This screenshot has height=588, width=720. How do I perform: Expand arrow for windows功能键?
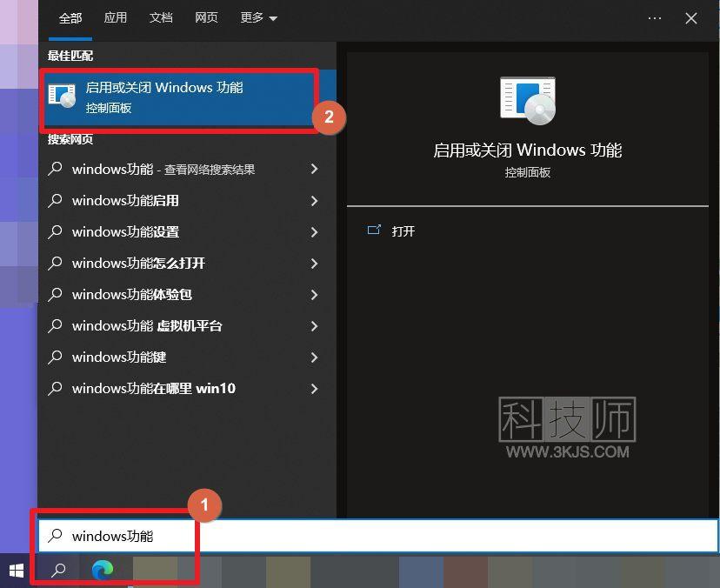(314, 357)
